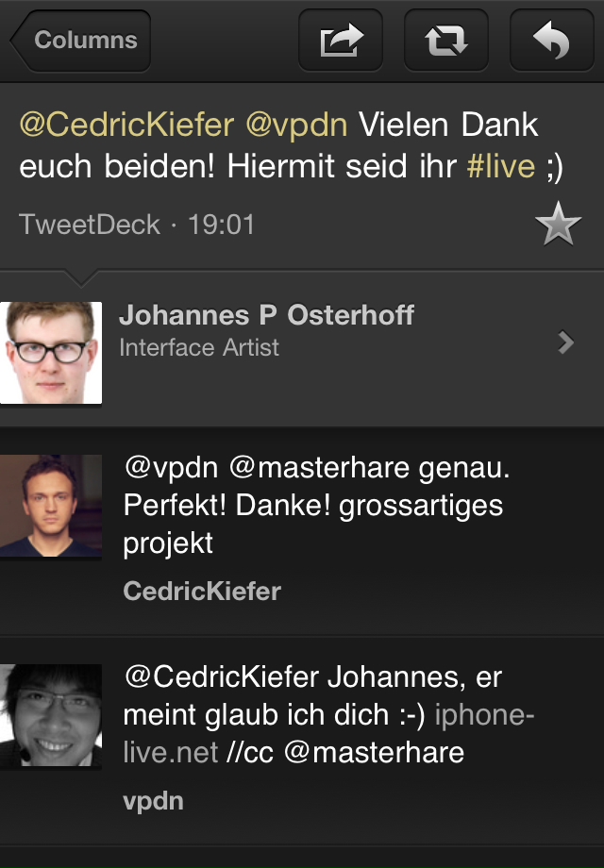Go back to Columns
Screen dimensions: 604x868
(82, 41)
